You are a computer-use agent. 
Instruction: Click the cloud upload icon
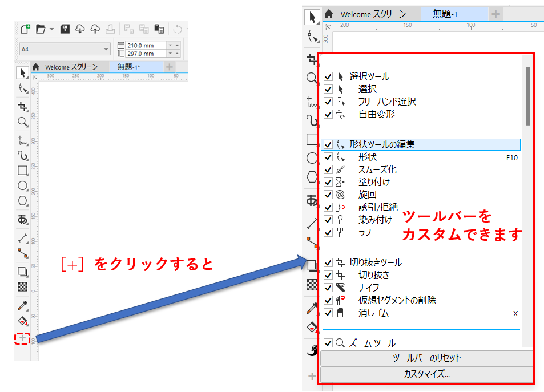click(x=95, y=29)
